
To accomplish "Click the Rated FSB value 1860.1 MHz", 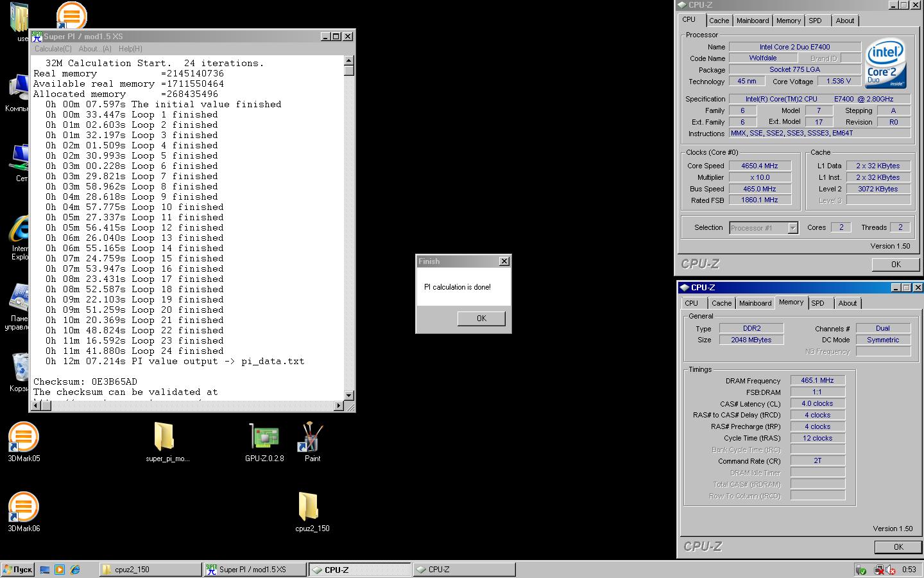I will (760, 200).
